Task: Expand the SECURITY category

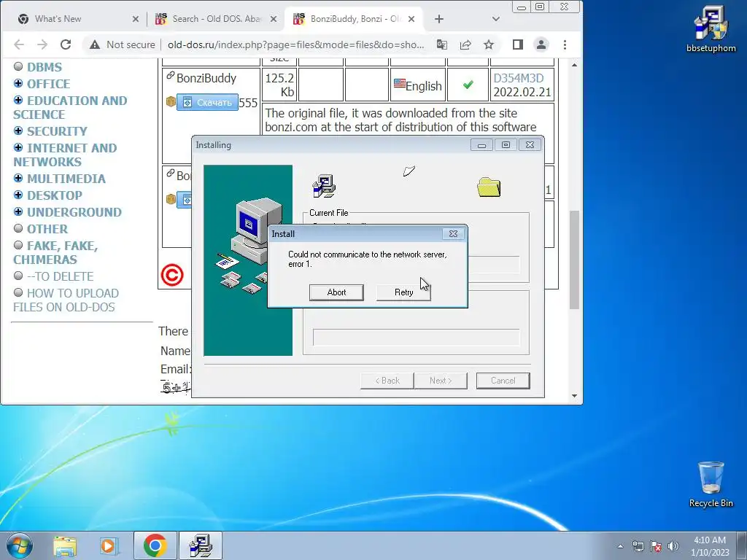Action: pos(18,131)
